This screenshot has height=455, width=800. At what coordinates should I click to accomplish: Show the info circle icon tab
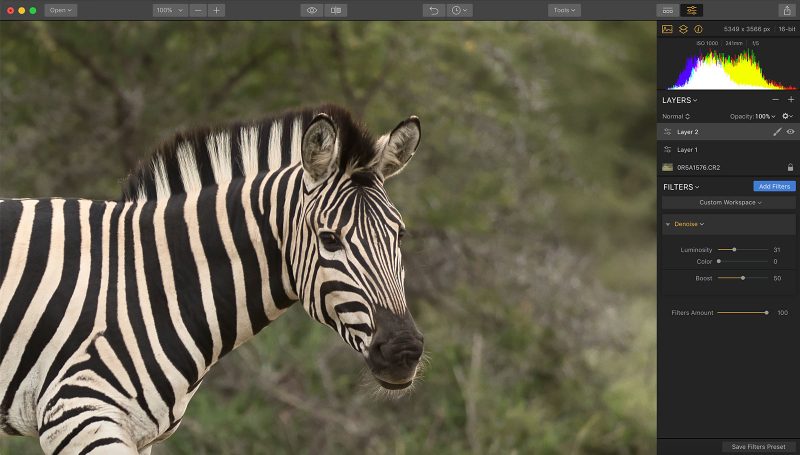point(698,29)
